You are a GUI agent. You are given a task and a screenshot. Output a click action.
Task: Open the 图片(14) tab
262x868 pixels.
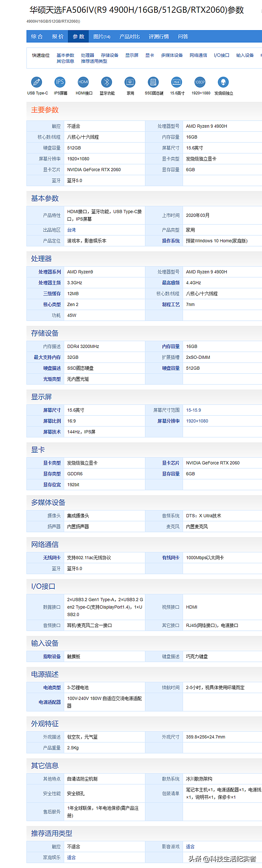point(102,36)
